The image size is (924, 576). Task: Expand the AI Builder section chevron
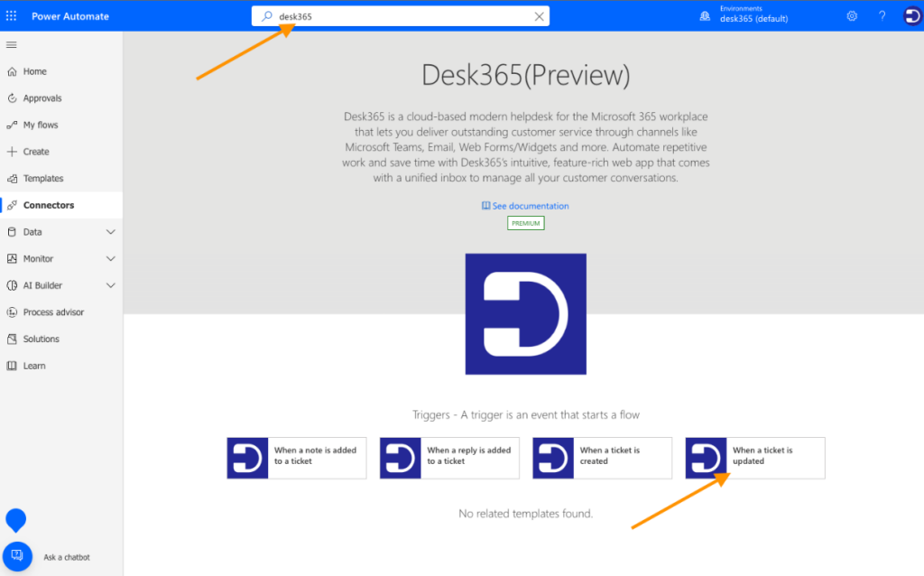[110, 285]
